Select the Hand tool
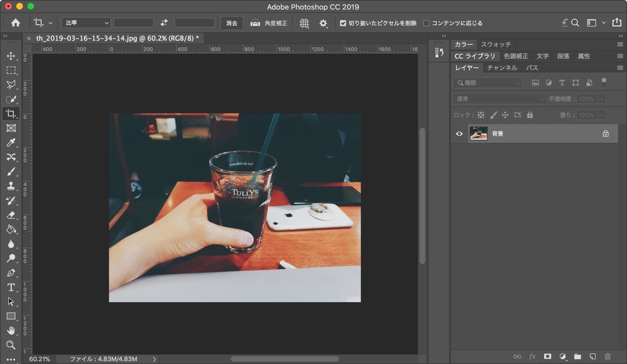The image size is (627, 364). pos(11,331)
